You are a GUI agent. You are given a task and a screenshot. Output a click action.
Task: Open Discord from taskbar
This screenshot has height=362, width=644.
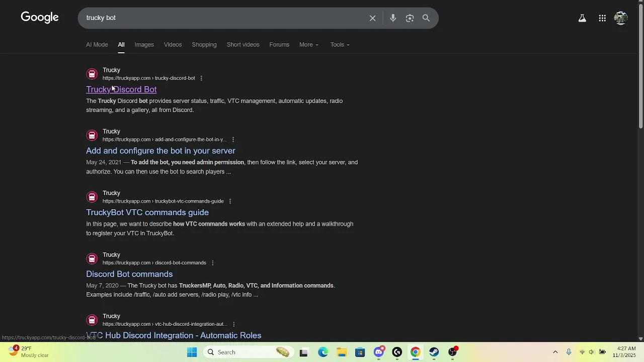point(379,352)
